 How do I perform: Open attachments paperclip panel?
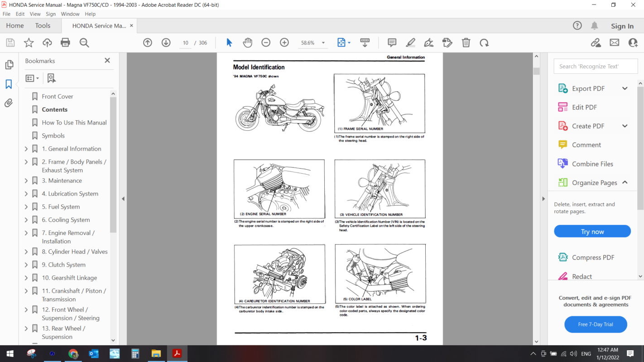pos(9,103)
